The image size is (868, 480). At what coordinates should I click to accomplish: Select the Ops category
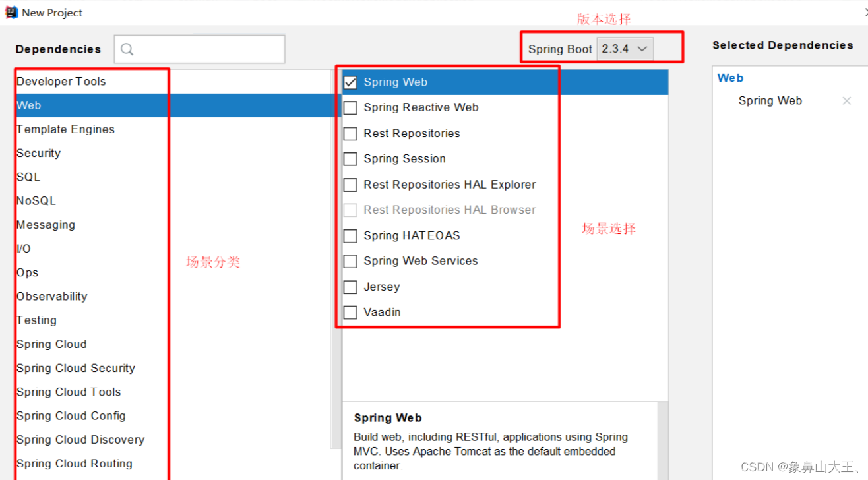174,272
